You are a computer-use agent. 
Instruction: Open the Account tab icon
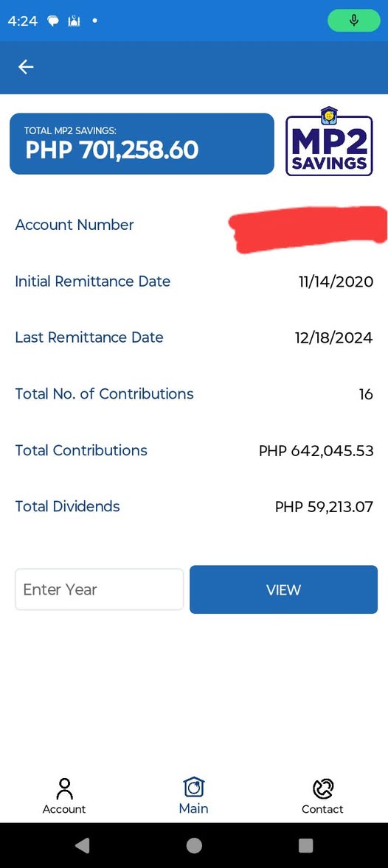[x=64, y=788]
